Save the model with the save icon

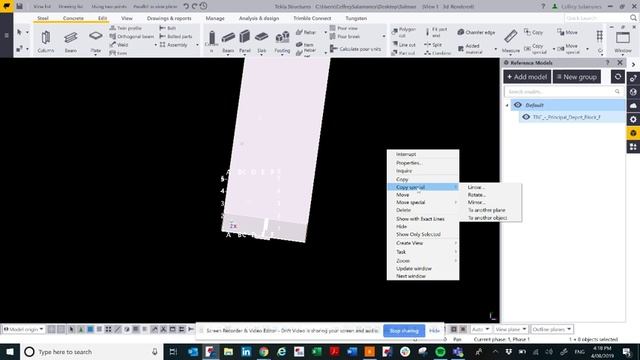(19, 6)
